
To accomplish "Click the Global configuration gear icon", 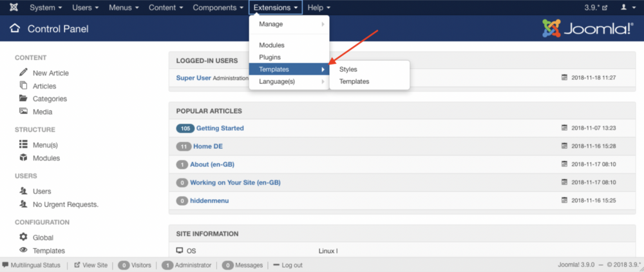I will (x=24, y=237).
